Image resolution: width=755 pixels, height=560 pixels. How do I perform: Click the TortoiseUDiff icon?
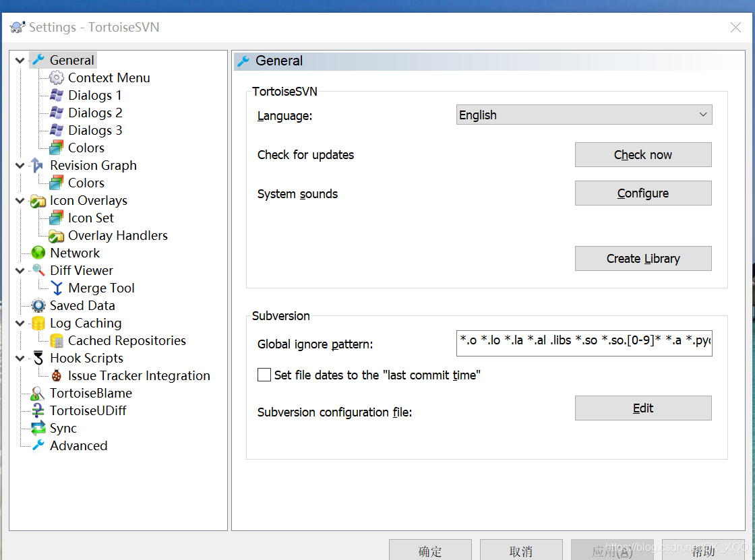[x=38, y=410]
